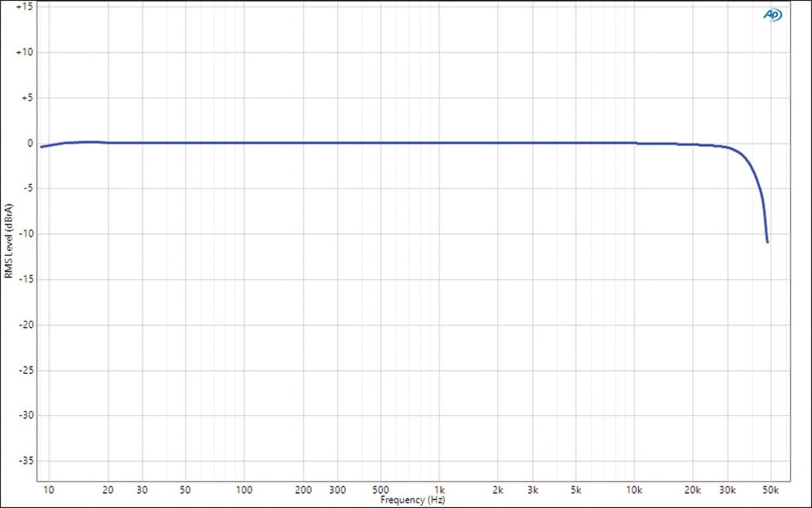Click the blue curve's endpoint near -11 dB
The image size is (812, 508).
pyautogui.click(x=767, y=242)
